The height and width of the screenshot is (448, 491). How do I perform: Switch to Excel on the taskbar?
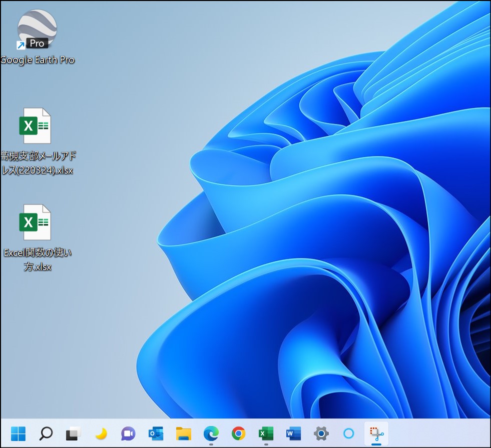(266, 433)
